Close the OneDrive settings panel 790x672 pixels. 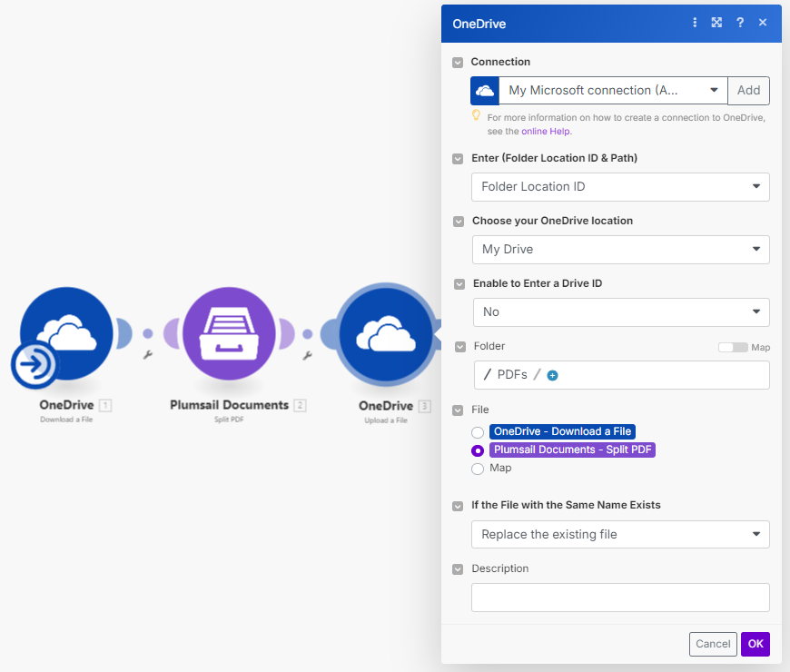763,22
